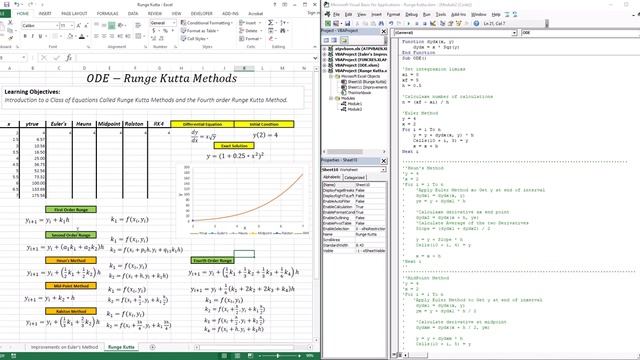Click the Cut scissors icon in Excel
The height and width of the screenshot is (360, 640).
(10, 22)
